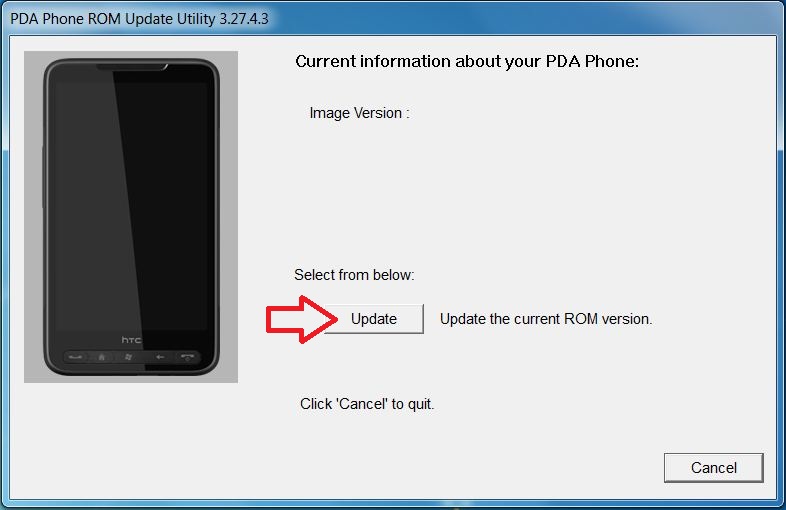Tap the phone's end call key icon

pos(187,357)
